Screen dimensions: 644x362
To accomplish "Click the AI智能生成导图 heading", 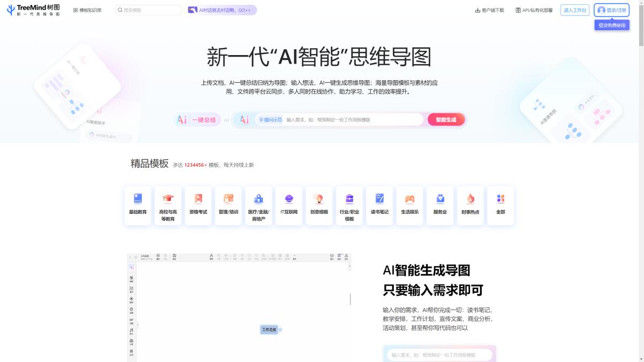I will pos(427,270).
